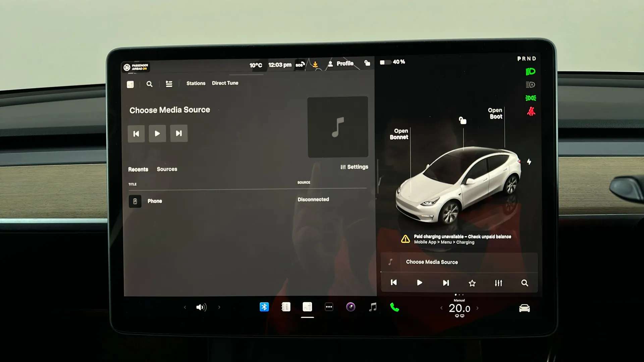The width and height of the screenshot is (644, 362).
Task: Lower cabin temperature with left chevron
Action: tap(441, 308)
